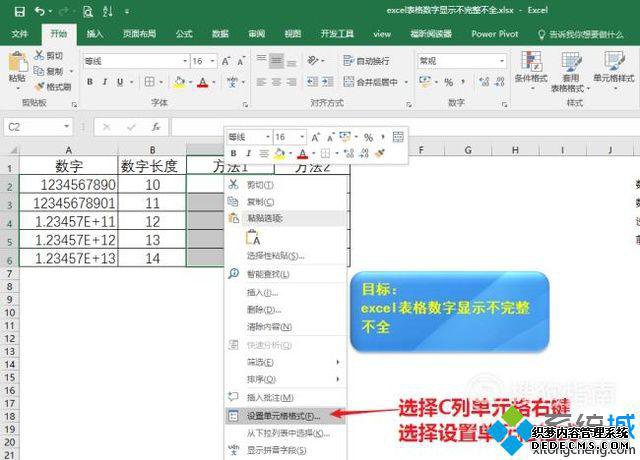Choose Insert (插入) in context menu

pyautogui.click(x=286, y=292)
